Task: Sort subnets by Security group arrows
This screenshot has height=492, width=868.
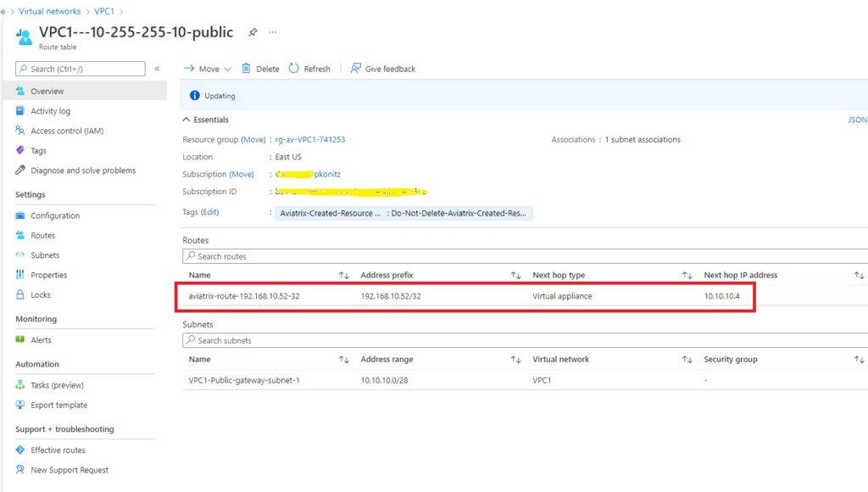Action: 859,360
